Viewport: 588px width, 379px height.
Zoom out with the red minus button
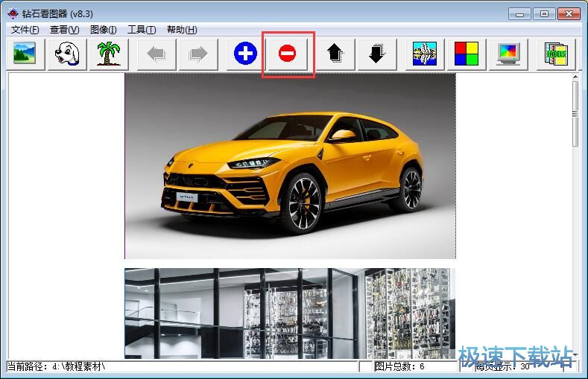pos(288,54)
